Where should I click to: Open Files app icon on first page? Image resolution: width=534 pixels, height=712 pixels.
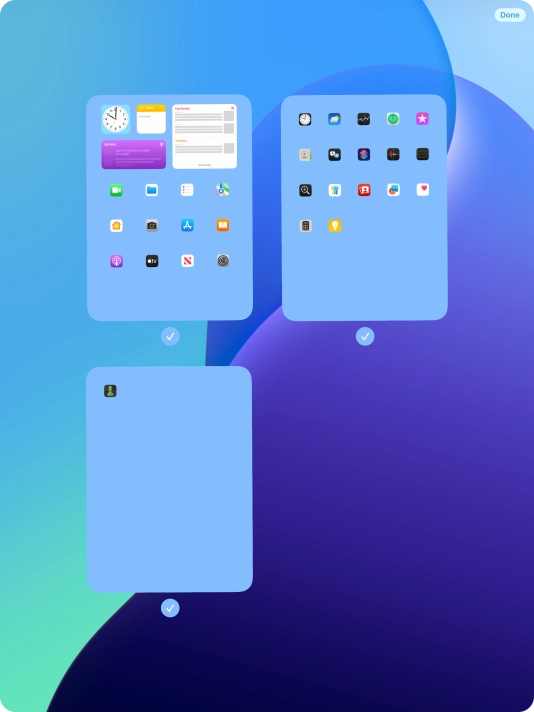tap(152, 190)
